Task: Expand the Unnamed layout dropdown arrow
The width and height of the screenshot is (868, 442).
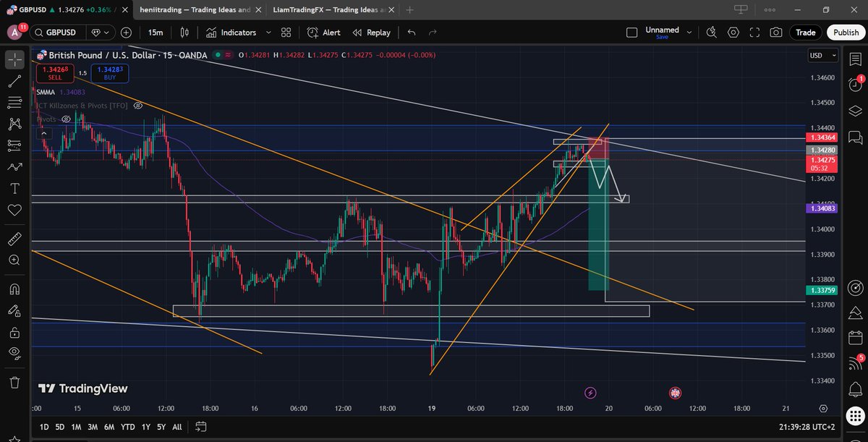Action: [689, 33]
